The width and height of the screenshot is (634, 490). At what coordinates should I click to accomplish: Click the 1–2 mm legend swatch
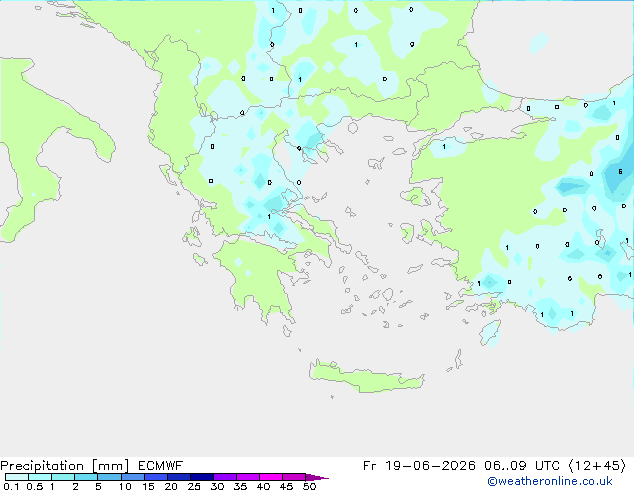click(x=63, y=477)
